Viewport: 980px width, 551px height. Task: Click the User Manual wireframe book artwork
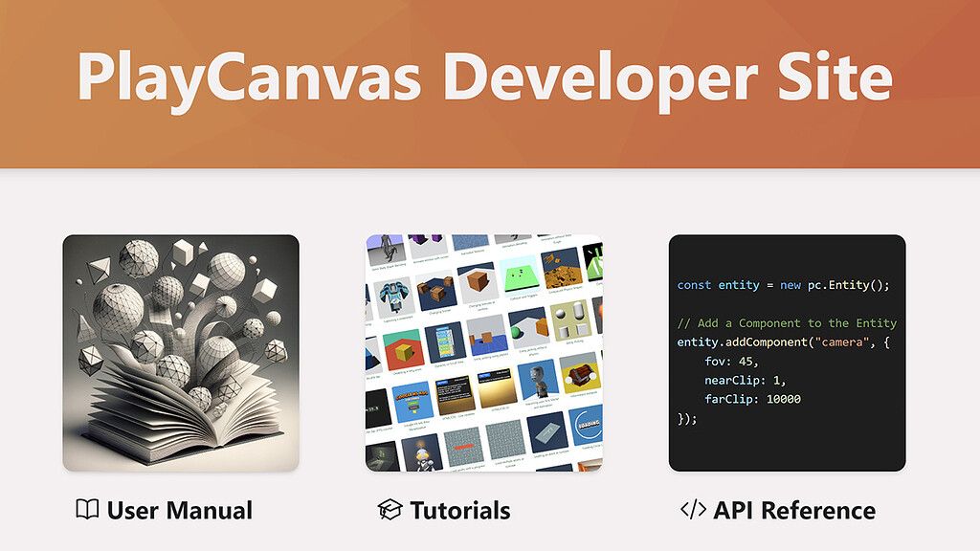point(180,351)
